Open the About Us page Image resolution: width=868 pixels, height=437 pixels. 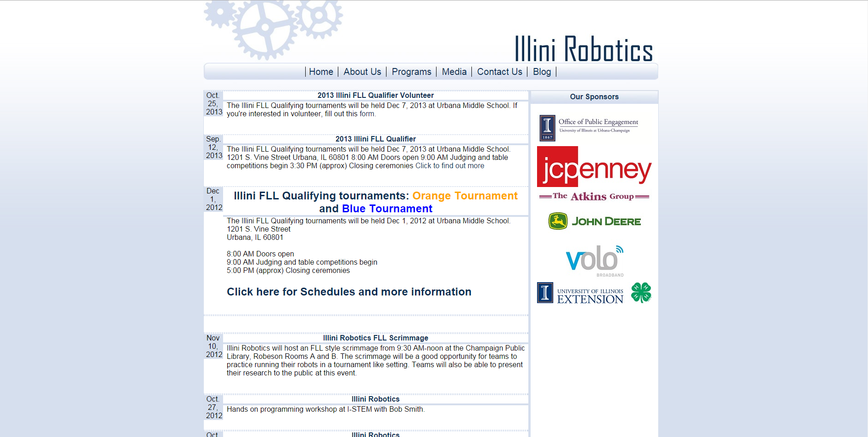[x=362, y=72]
